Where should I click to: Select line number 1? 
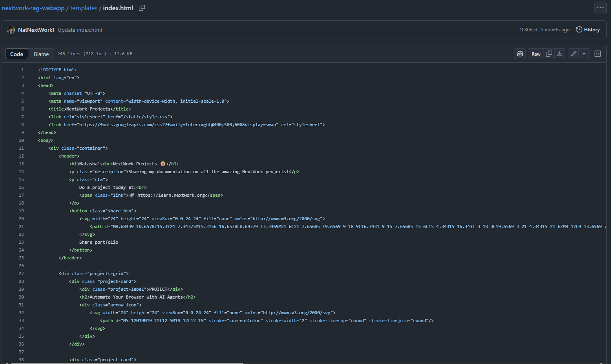click(x=22, y=70)
